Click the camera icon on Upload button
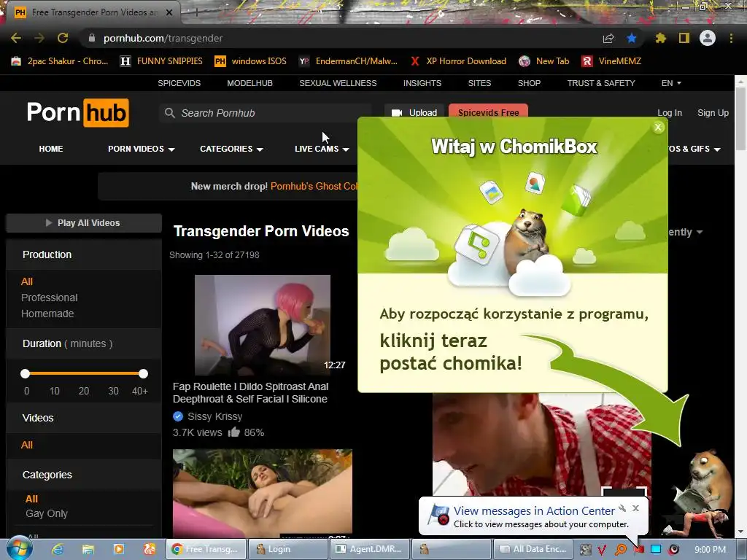747x560 pixels. click(396, 113)
